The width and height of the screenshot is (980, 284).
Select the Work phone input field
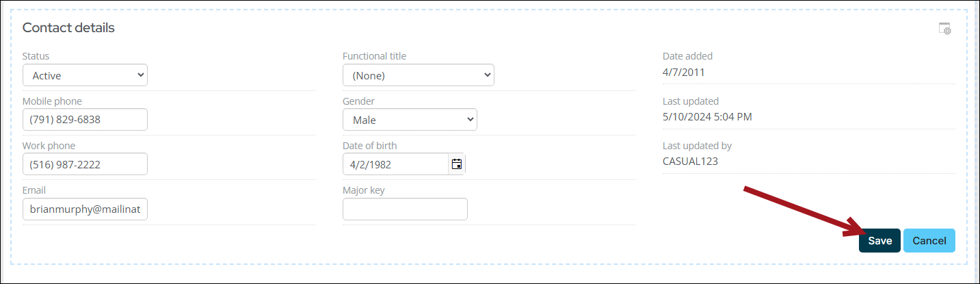(x=85, y=164)
